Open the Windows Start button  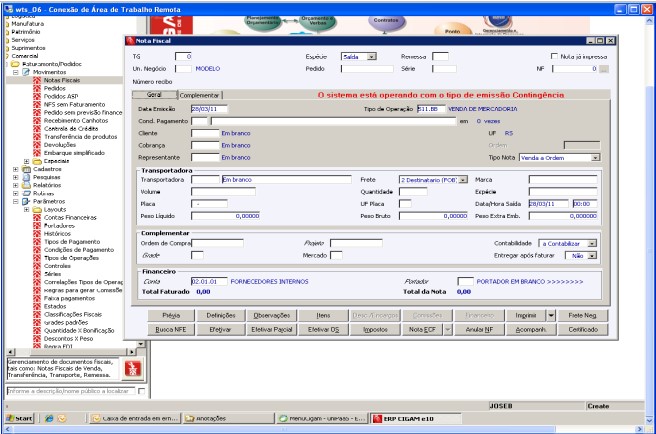tap(19, 418)
